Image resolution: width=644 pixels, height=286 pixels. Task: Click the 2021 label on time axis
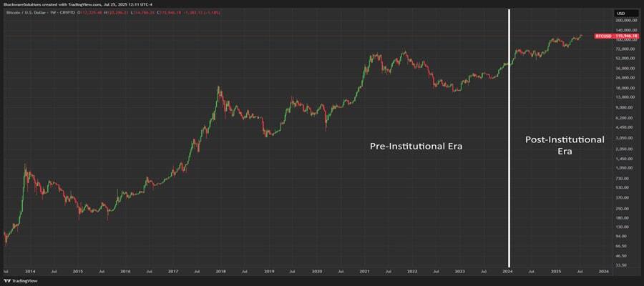tap(364, 271)
